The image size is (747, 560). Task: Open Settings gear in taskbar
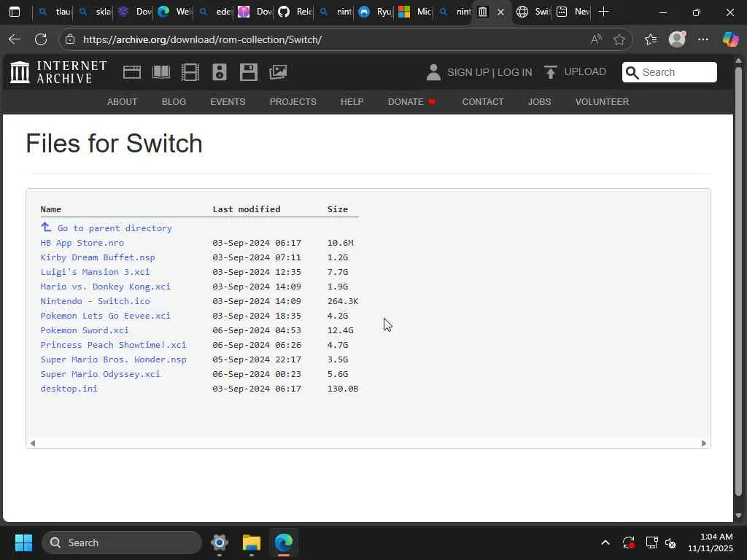coord(220,542)
